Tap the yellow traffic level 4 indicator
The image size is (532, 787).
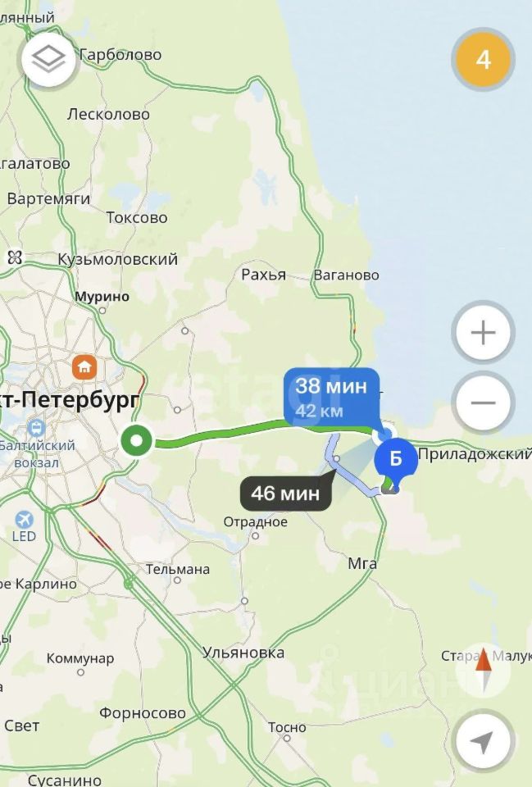483,59
